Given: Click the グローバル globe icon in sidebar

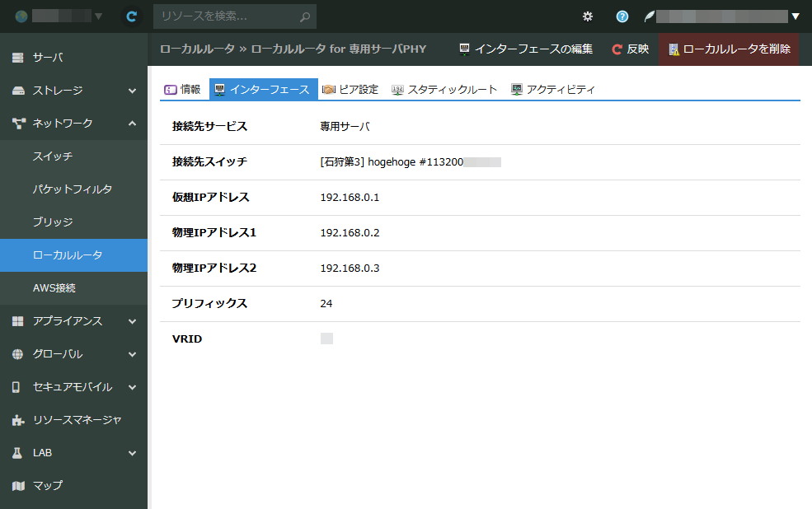Looking at the screenshot, I should pos(17,354).
